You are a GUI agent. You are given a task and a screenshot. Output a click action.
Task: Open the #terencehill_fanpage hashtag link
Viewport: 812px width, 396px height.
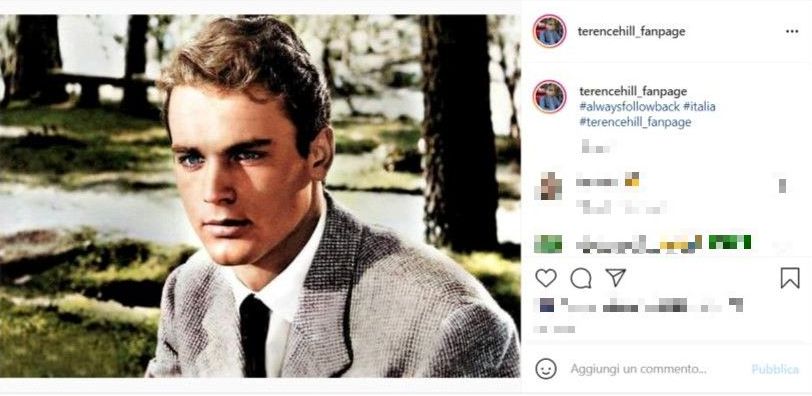(635, 122)
